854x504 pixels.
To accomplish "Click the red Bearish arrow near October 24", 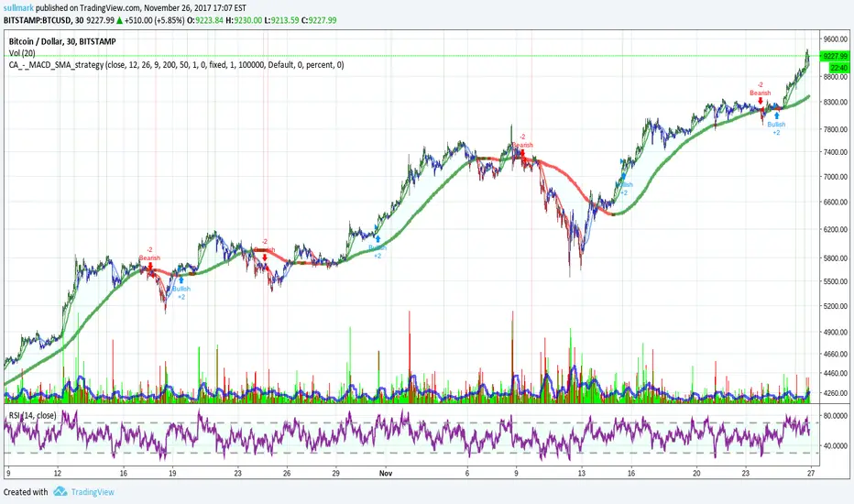I will [265, 257].
